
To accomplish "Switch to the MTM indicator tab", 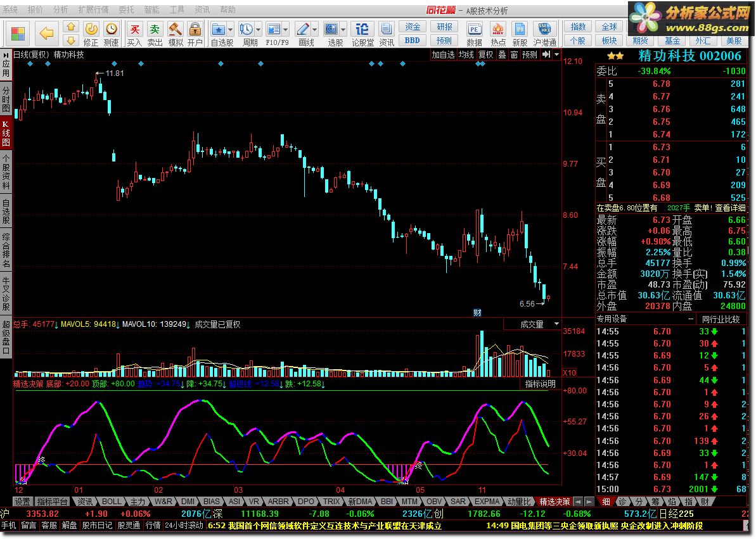I will tap(409, 502).
